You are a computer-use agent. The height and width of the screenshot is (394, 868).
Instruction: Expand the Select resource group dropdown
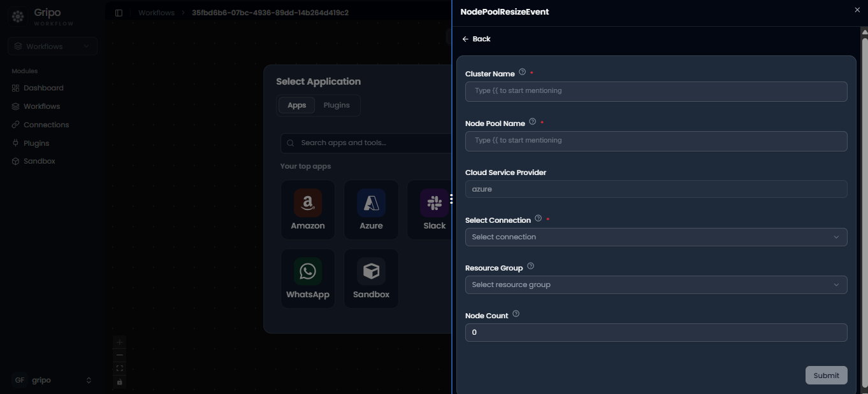point(656,285)
